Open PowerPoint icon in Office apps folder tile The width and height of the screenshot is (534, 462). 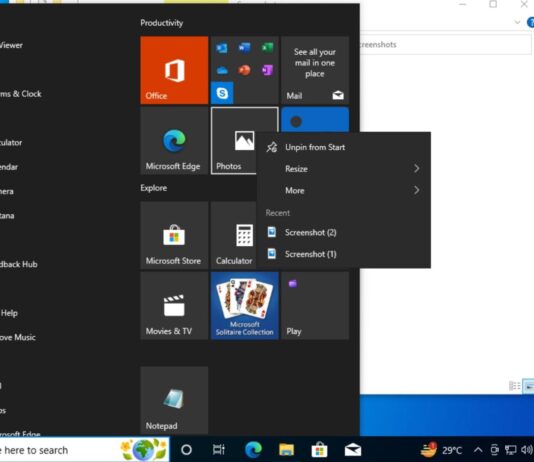pyautogui.click(x=245, y=70)
